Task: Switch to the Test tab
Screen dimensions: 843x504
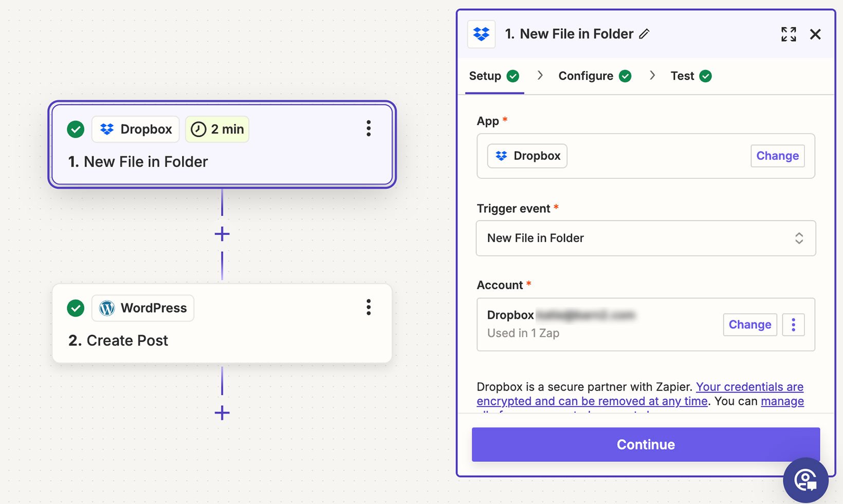Action: [682, 76]
